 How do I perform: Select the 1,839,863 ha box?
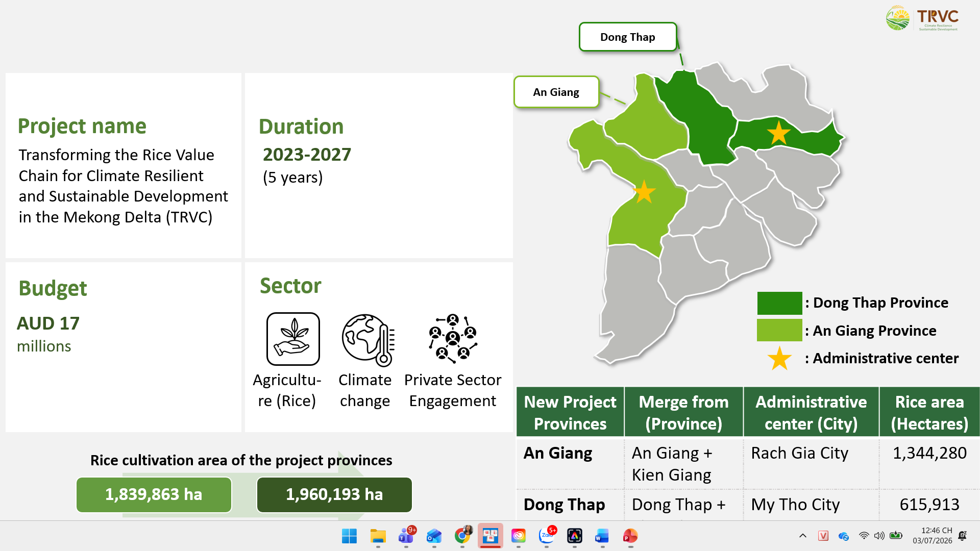click(154, 494)
